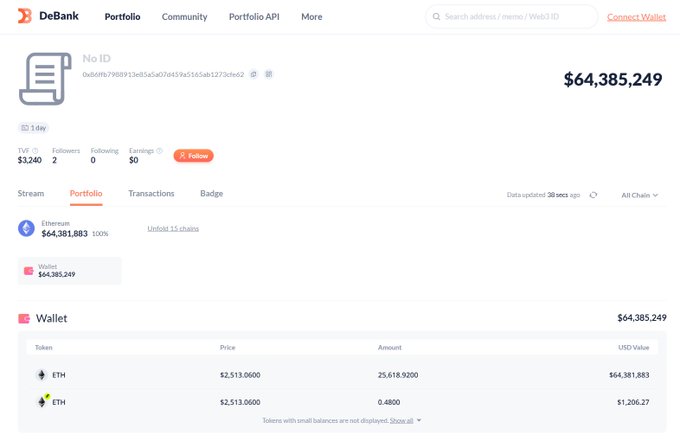Viewport: 680px width, 448px height.
Task: Click the DeBank logo icon
Action: click(x=25, y=16)
